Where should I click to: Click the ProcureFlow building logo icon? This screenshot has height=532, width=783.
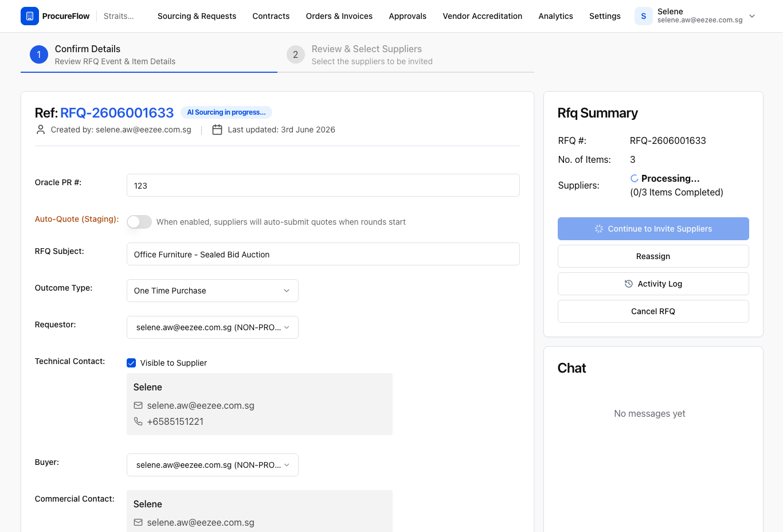(x=30, y=16)
